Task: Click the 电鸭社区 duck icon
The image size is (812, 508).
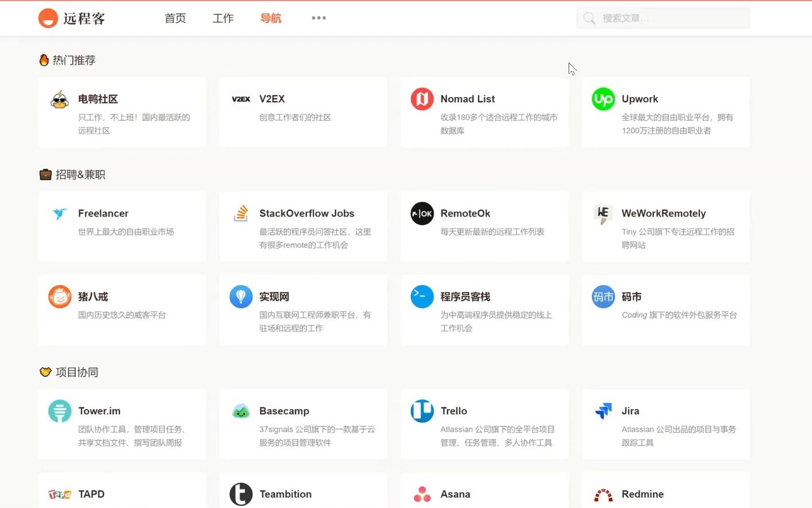Action: [x=60, y=99]
